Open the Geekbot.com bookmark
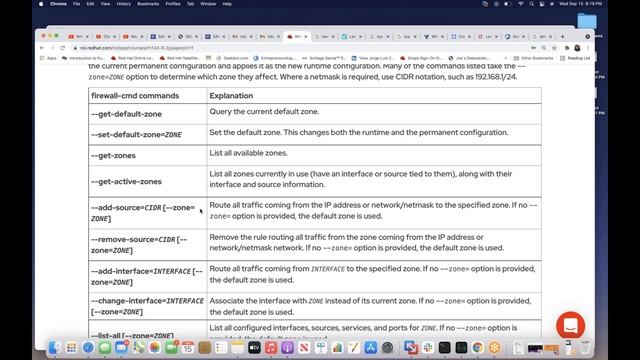 232,58
